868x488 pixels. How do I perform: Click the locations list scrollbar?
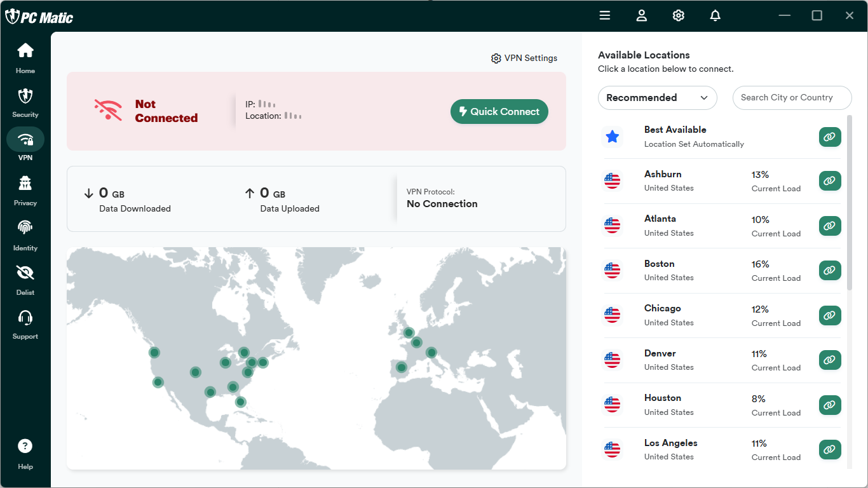850,202
